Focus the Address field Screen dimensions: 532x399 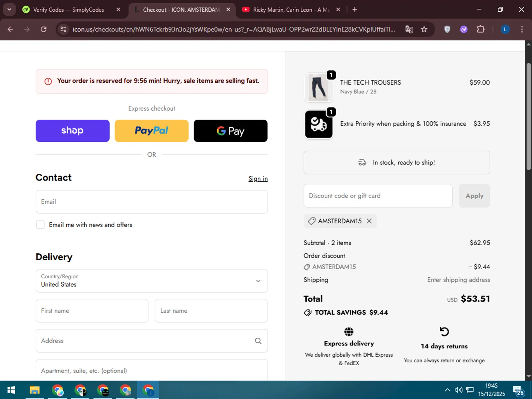[x=152, y=341]
